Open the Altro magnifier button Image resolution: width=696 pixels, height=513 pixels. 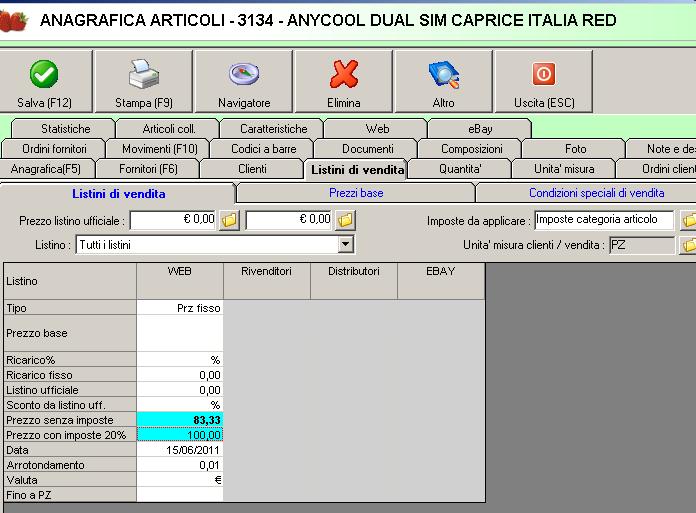(x=444, y=81)
